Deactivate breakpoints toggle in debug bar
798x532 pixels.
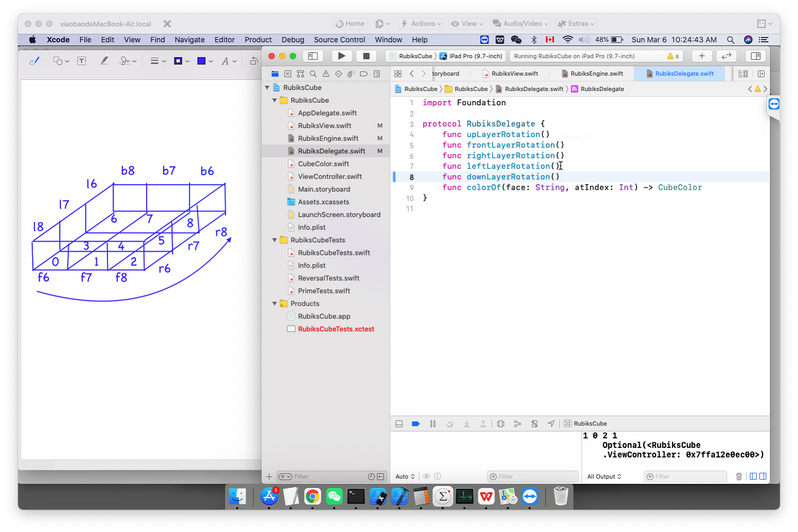point(416,424)
